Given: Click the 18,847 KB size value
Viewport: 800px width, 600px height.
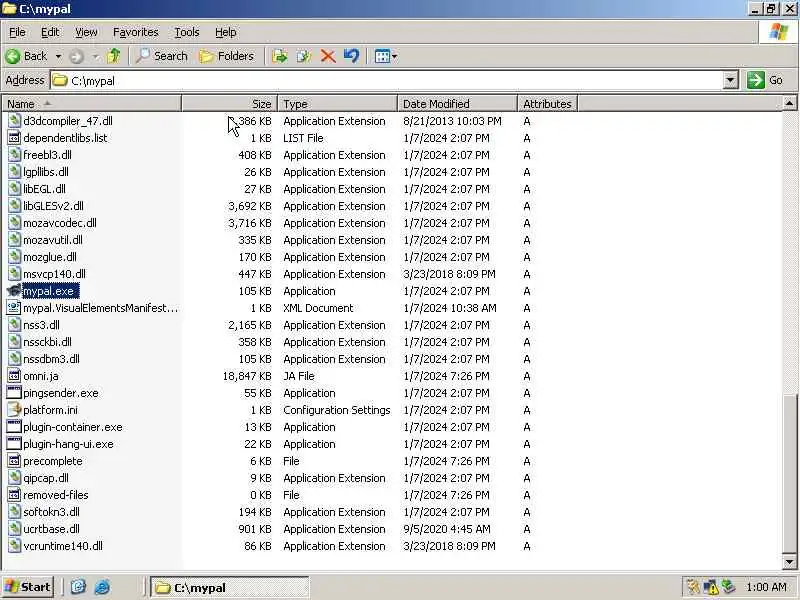Looking at the screenshot, I should click(247, 376).
